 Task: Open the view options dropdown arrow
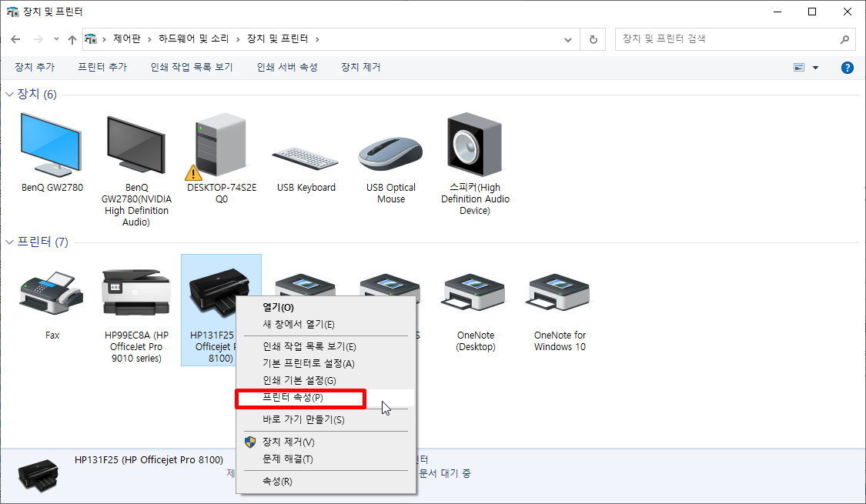[815, 68]
